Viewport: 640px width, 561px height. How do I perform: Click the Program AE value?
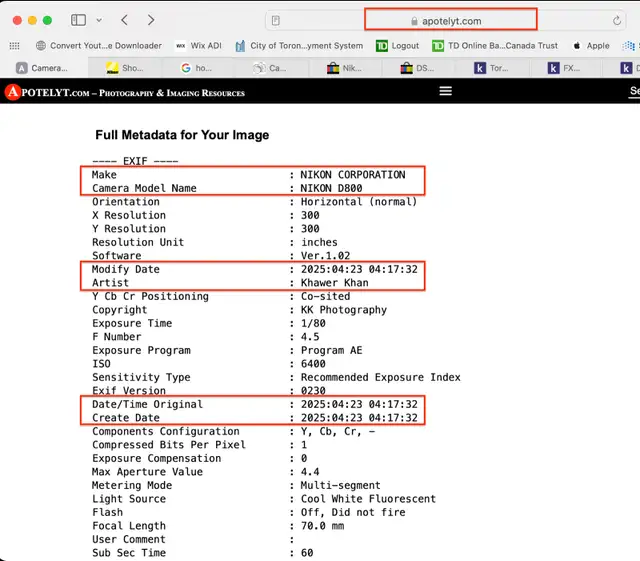point(331,350)
